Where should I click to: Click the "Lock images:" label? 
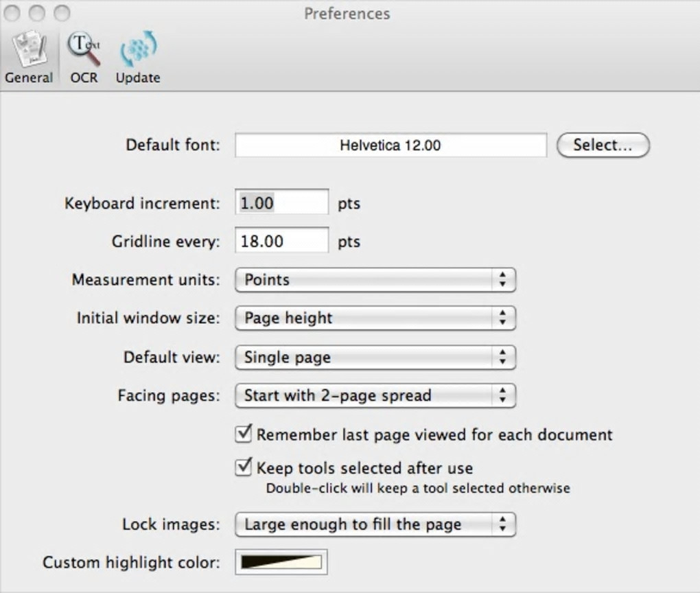[171, 524]
